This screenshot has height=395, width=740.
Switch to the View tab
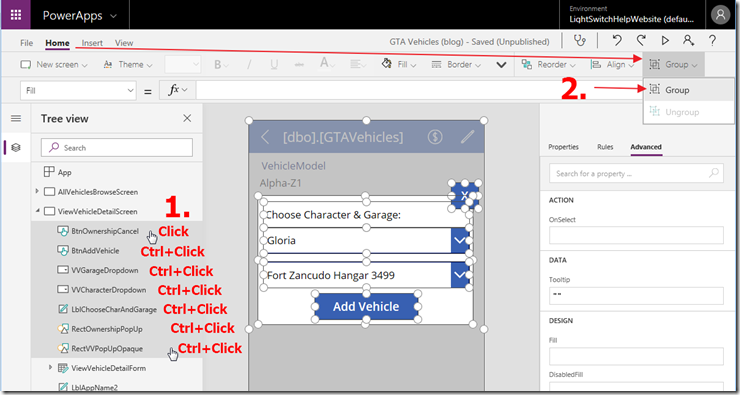point(124,43)
